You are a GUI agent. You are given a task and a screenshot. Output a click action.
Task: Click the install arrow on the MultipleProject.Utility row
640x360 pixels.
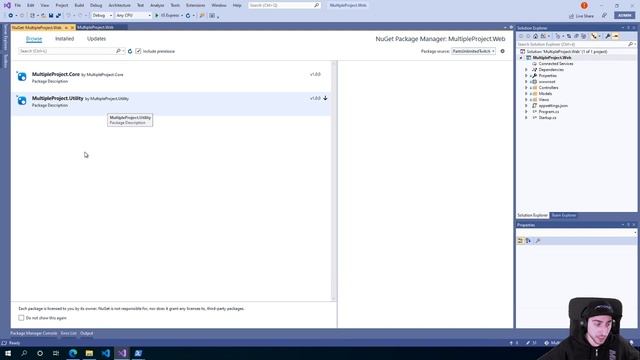coord(325,98)
